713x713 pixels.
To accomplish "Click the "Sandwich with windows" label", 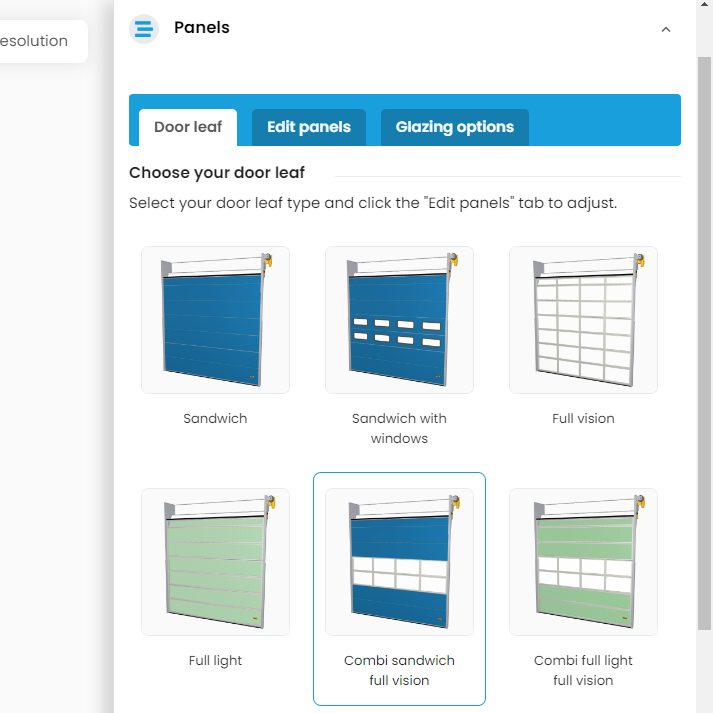I will pos(399,428).
